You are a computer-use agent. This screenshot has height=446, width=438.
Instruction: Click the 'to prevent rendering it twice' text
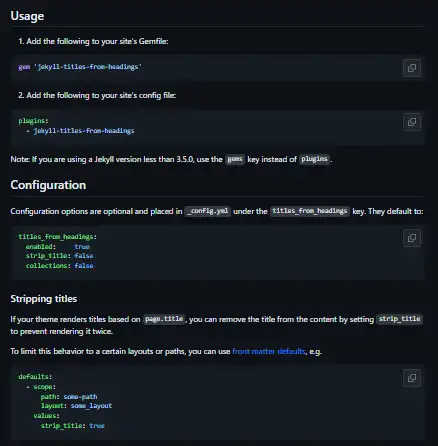(62, 331)
